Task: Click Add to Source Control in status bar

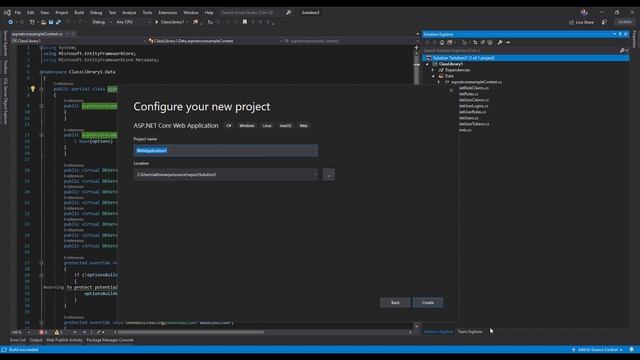Action: coord(597,350)
